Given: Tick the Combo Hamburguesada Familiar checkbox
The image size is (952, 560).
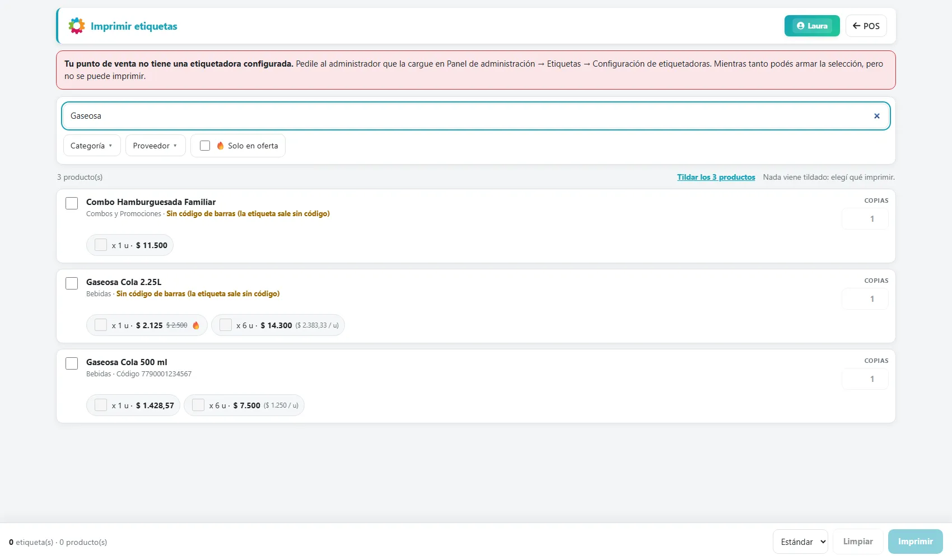Looking at the screenshot, I should pos(72,203).
